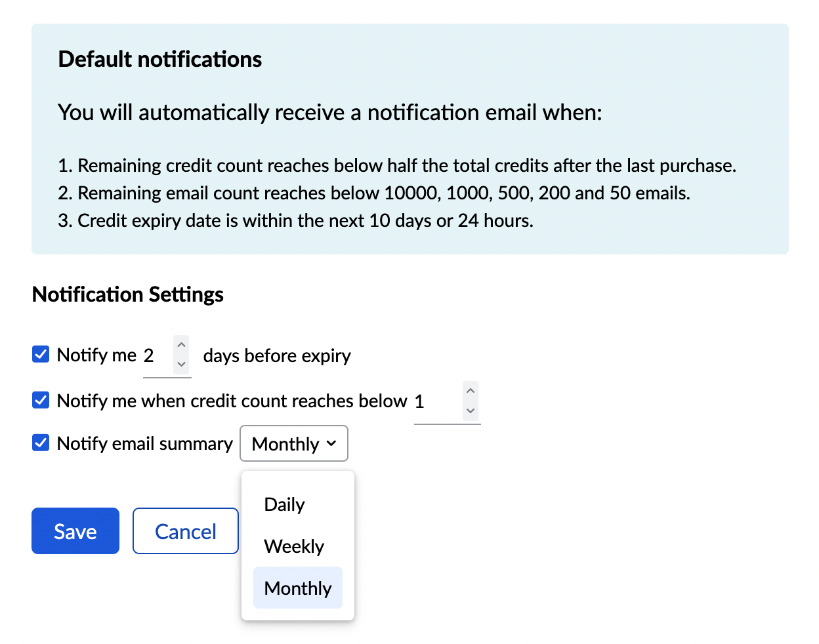The height and width of the screenshot is (644, 819).
Task: Click the Cancel button
Action: tap(186, 531)
